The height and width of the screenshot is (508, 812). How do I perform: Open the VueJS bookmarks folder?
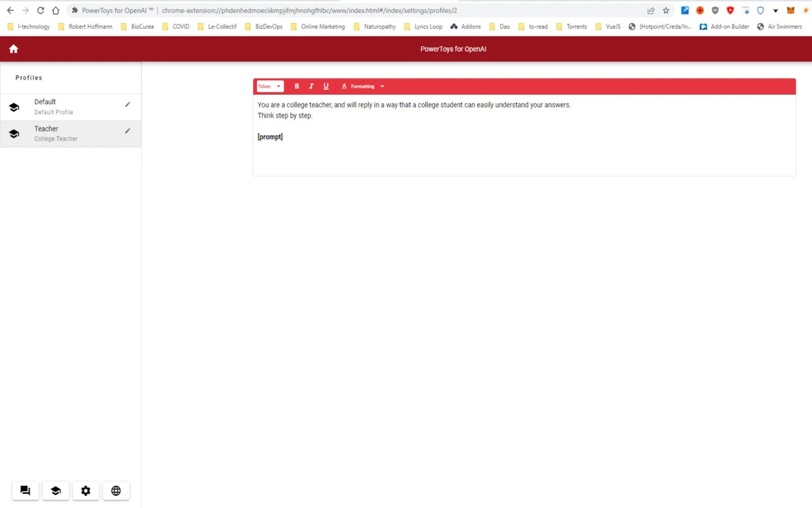coord(608,27)
